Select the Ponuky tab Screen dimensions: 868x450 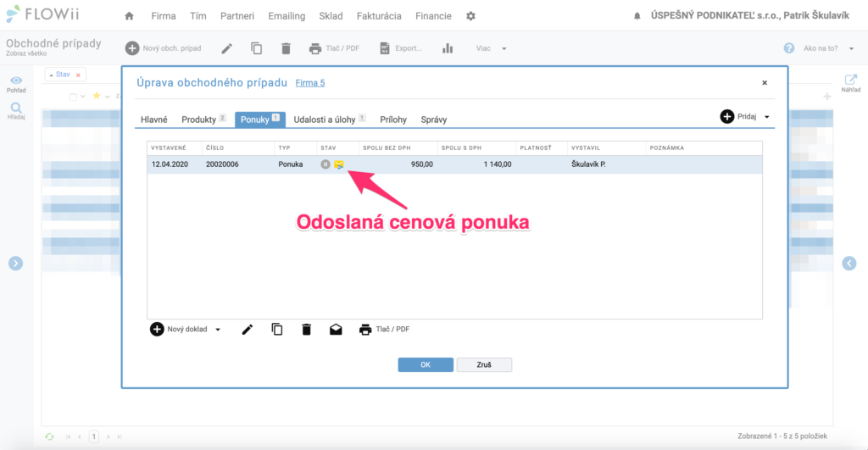pyautogui.click(x=260, y=119)
